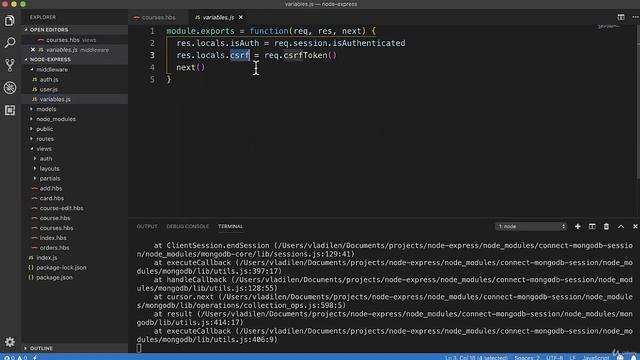
Task: Select the variables.js editor tab
Action: pos(218,18)
